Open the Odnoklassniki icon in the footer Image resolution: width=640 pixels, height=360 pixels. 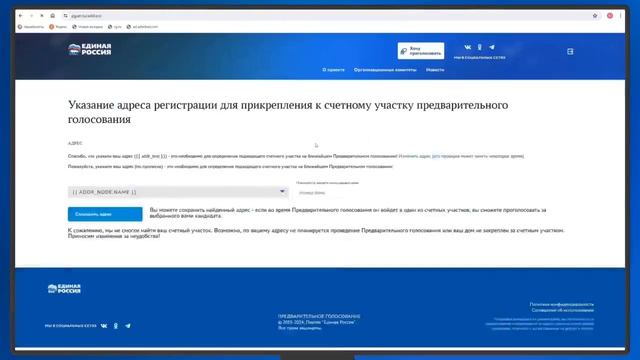pyautogui.click(x=116, y=326)
